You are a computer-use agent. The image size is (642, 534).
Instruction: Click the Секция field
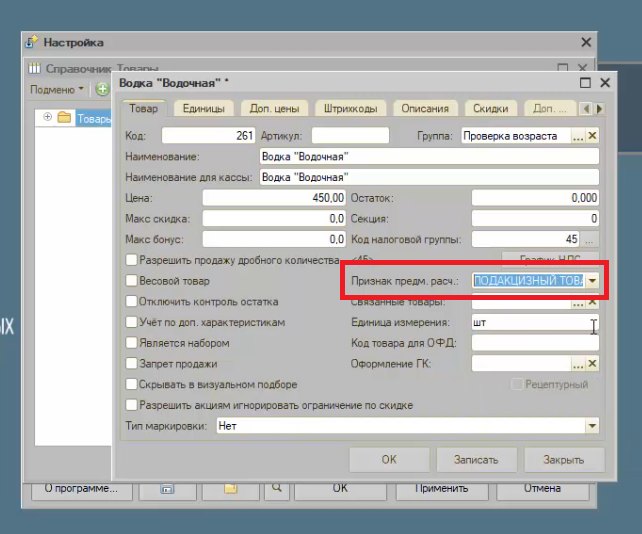pyautogui.click(x=535, y=219)
